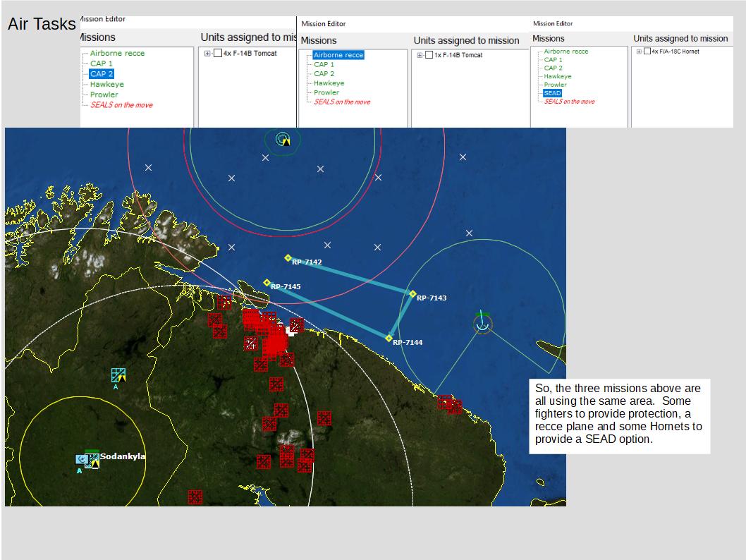
Task: Select Airborne recce in the panel listing F/A-18C Hornet
Action: 566,51
